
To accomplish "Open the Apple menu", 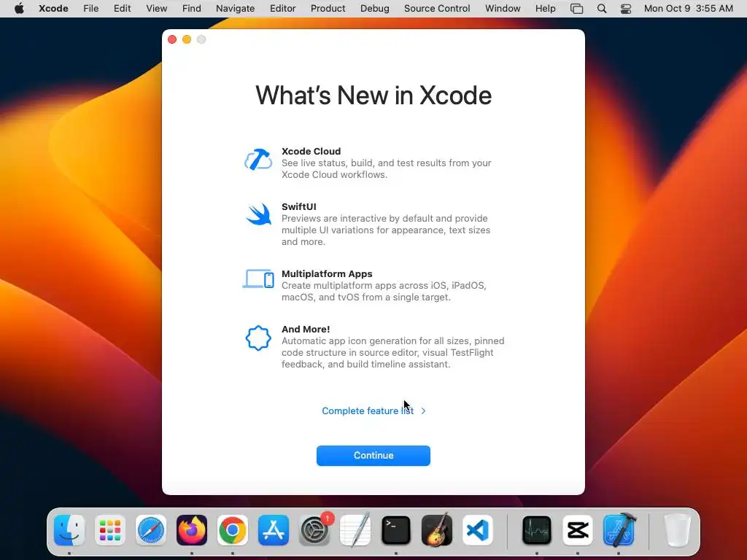I will pyautogui.click(x=19, y=9).
